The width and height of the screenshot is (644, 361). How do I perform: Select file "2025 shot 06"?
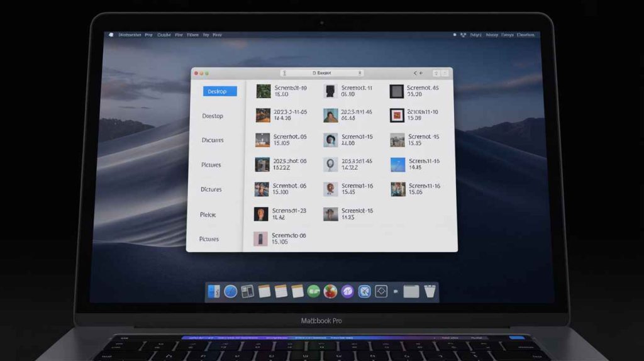point(281,165)
